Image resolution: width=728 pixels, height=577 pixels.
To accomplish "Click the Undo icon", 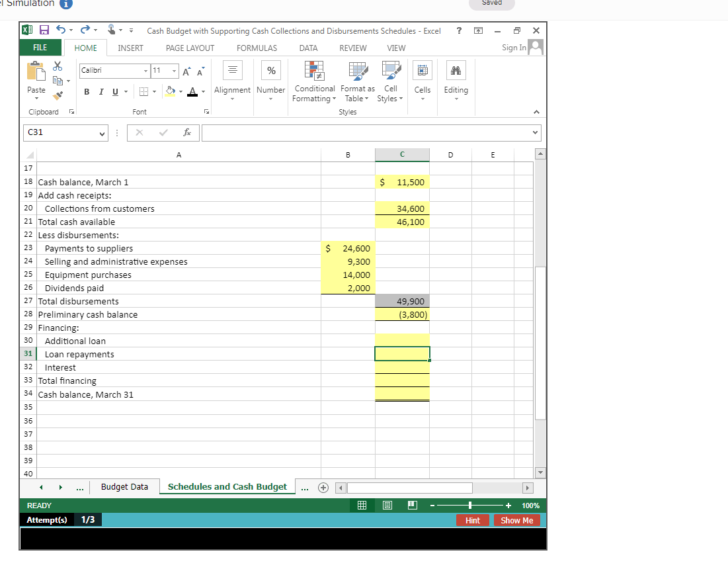I will coord(60,29).
